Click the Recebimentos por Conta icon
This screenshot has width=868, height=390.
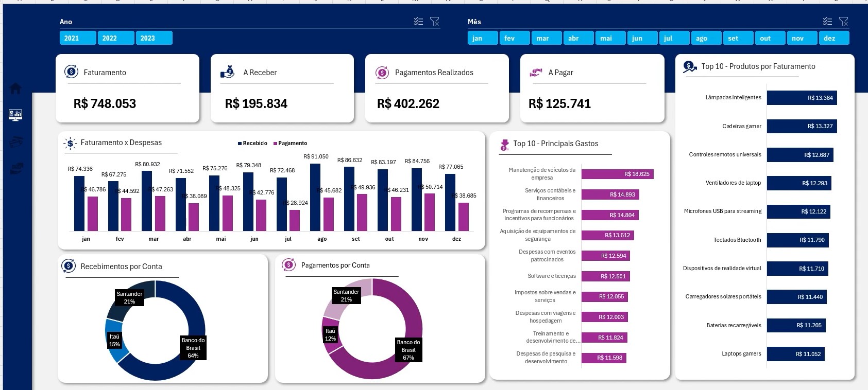tap(69, 266)
